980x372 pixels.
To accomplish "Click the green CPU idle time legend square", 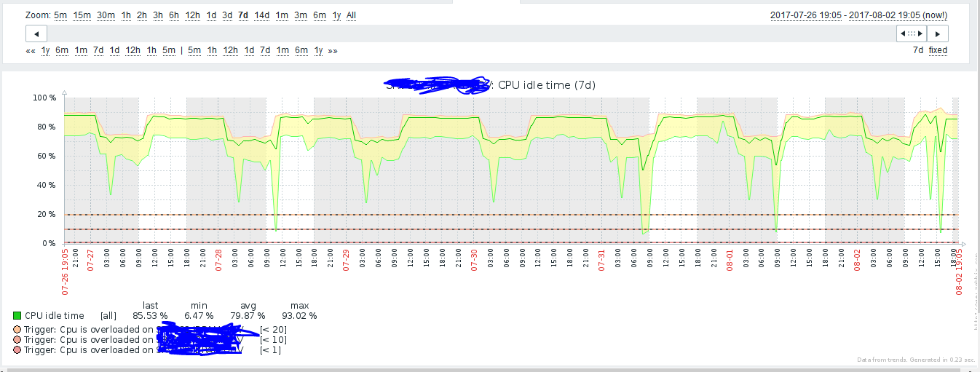I will [17, 316].
